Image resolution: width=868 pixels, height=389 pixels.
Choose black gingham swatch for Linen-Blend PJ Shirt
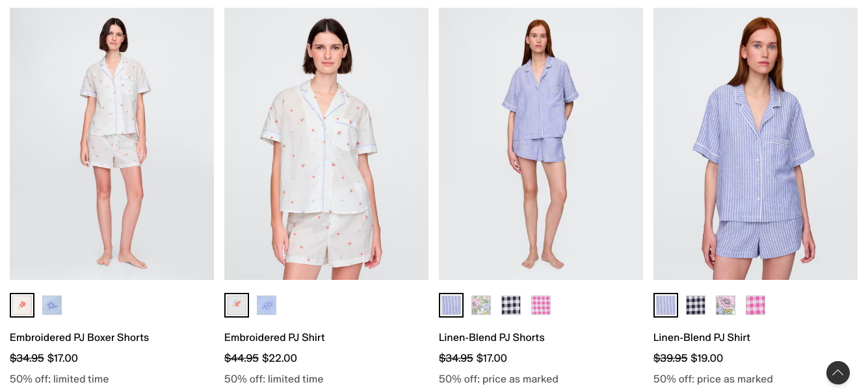coord(696,305)
